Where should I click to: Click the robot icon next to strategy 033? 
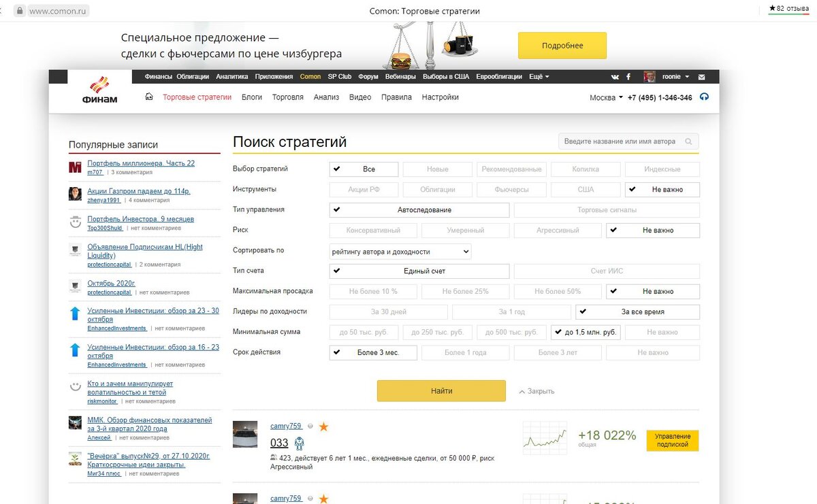pyautogui.click(x=299, y=443)
